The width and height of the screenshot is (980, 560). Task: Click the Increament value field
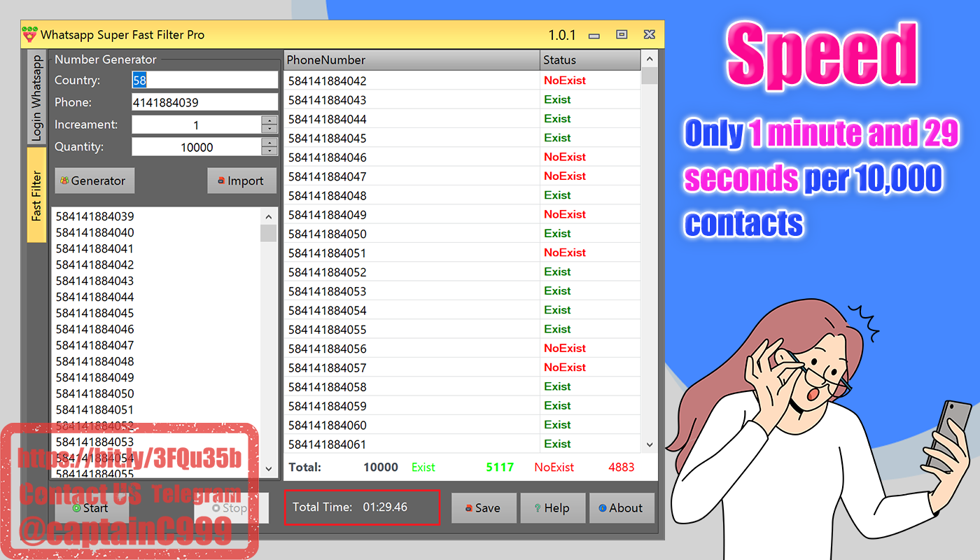point(196,125)
